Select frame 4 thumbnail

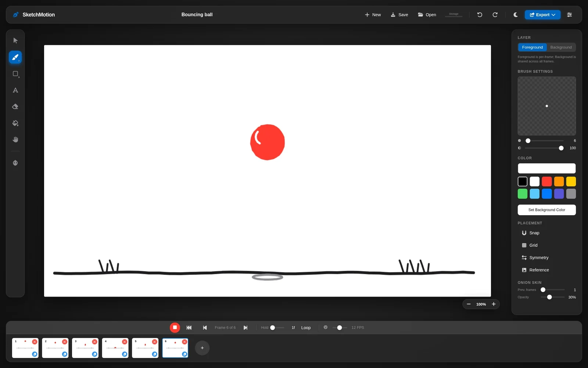(x=115, y=348)
